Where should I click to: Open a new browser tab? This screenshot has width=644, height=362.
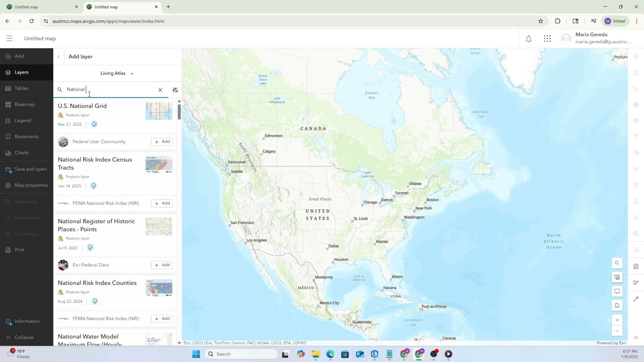[168, 7]
